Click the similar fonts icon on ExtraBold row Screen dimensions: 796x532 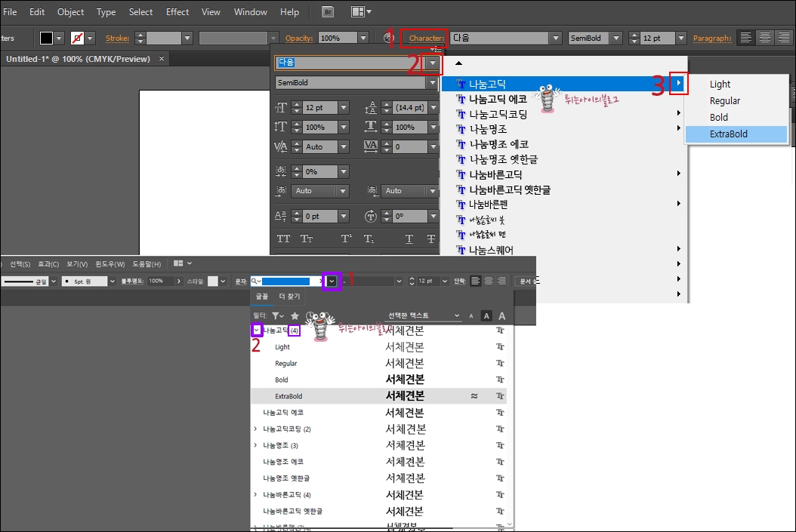[474, 396]
